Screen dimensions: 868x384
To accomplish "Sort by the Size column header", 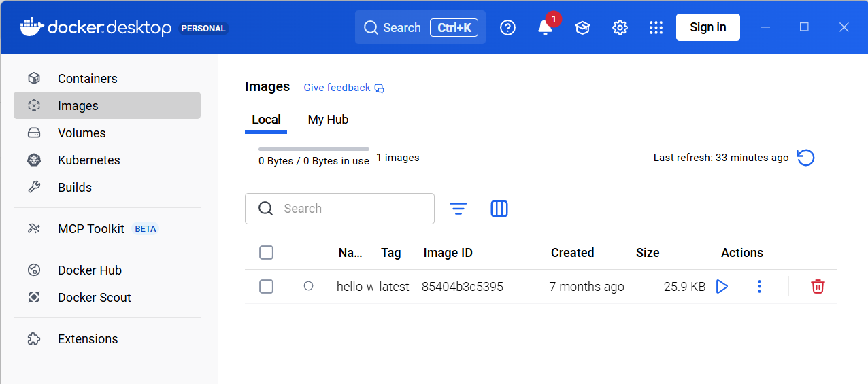I will point(648,253).
